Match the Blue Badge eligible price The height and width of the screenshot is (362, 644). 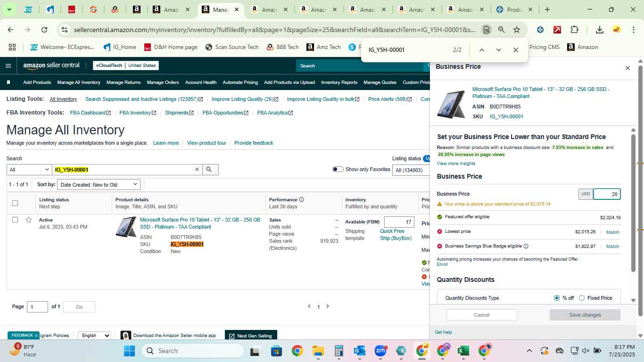(612, 247)
